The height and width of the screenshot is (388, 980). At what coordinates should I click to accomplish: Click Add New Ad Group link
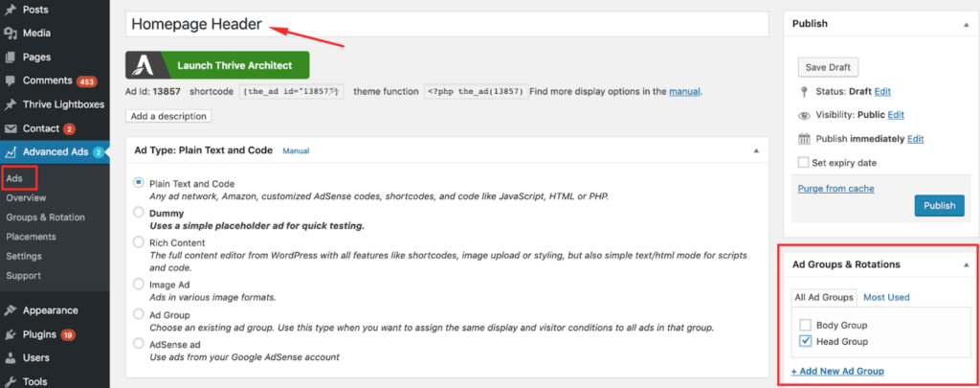[x=837, y=371]
